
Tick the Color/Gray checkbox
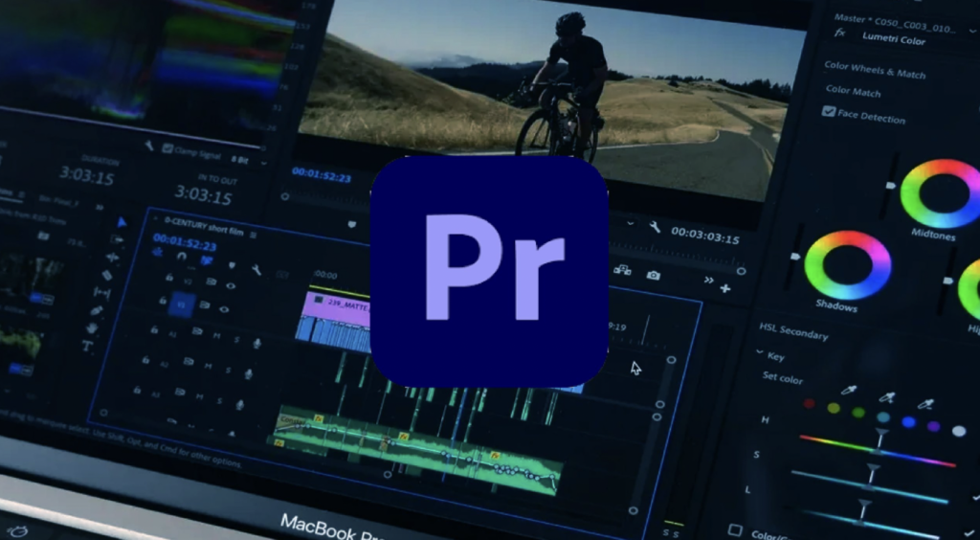coord(736,530)
